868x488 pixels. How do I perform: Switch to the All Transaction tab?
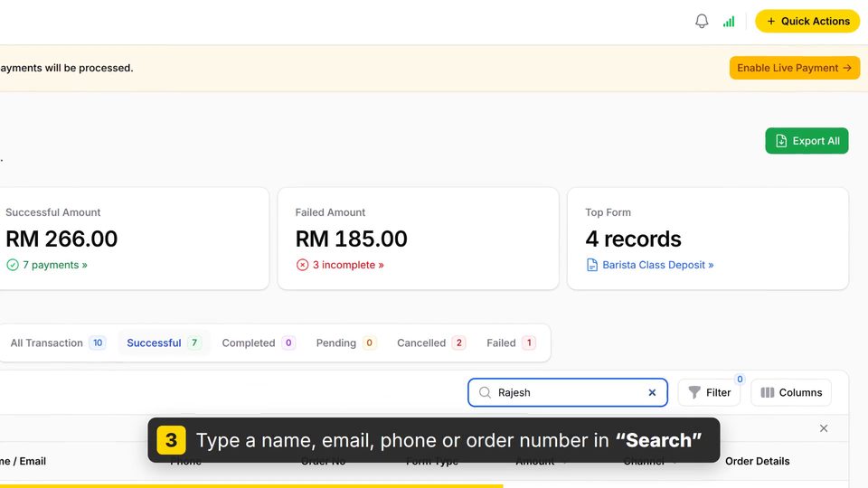coord(58,343)
